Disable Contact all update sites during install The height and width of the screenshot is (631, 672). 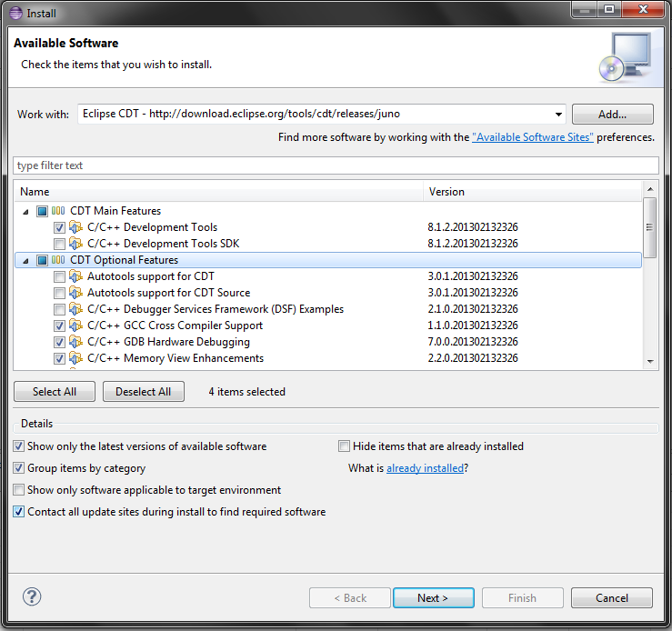[18, 512]
